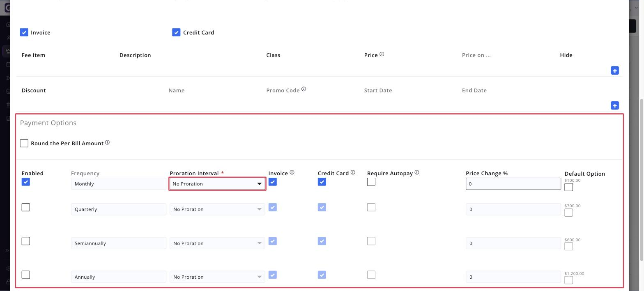The width and height of the screenshot is (644, 291).
Task: Disable the Monthly payment option Enabled checkbox
Action: point(26,181)
